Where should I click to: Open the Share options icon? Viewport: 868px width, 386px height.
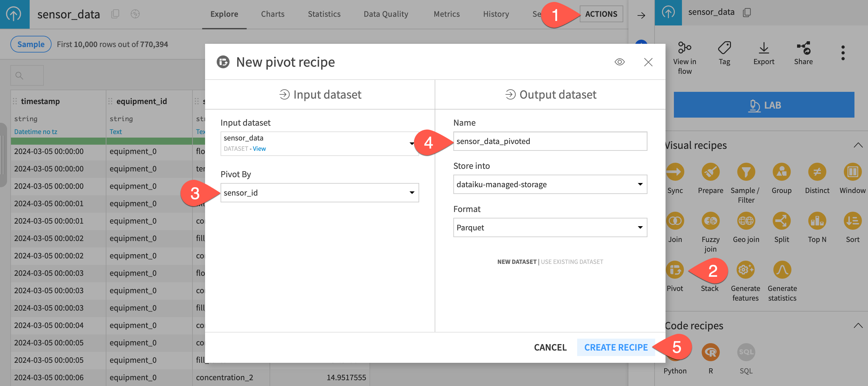[x=804, y=49]
